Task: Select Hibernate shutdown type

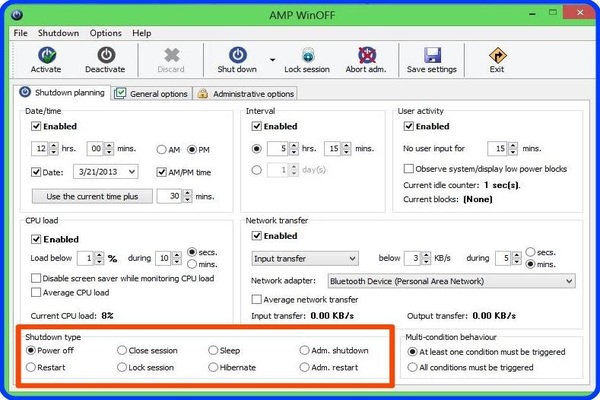Action: [x=213, y=367]
